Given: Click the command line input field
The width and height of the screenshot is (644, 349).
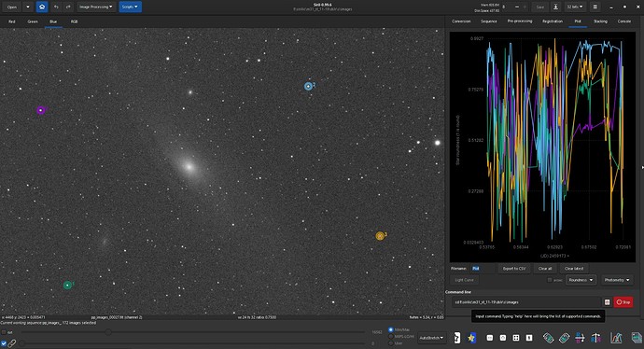Looking at the screenshot, I should pyautogui.click(x=526, y=302).
